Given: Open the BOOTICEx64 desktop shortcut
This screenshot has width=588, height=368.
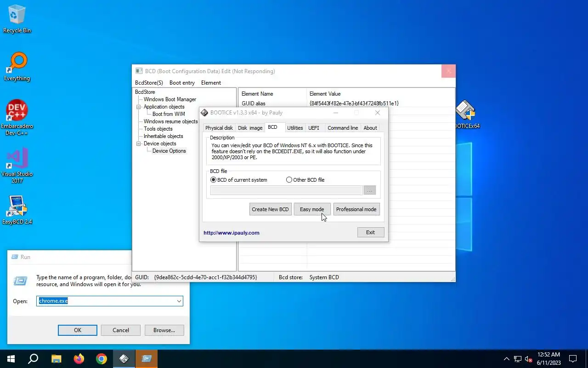Looking at the screenshot, I should click(x=466, y=115).
